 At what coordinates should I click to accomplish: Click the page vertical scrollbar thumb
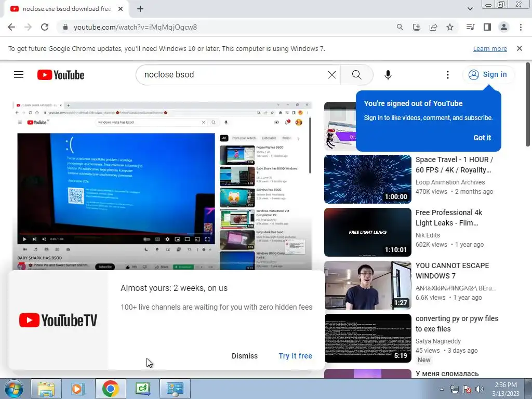tap(528, 104)
